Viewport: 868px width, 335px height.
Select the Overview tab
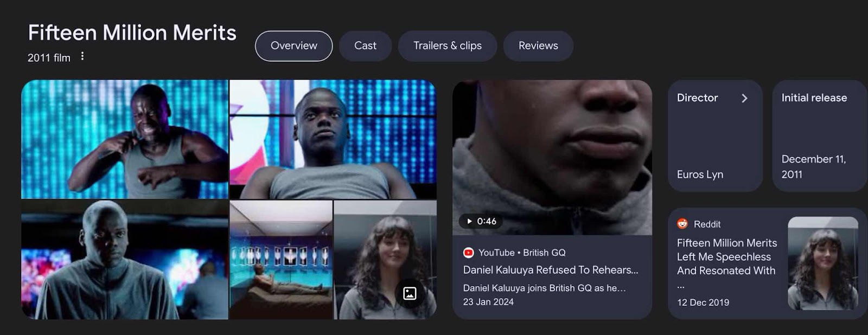(293, 46)
